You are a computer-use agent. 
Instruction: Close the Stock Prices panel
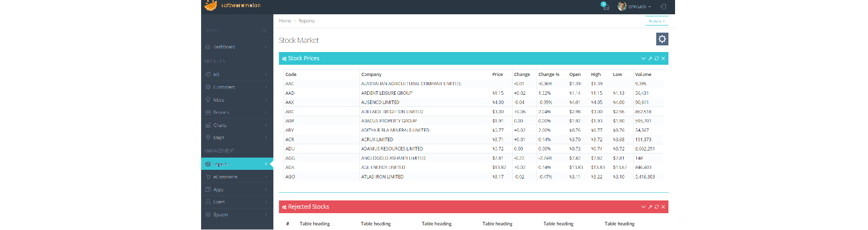(x=663, y=58)
